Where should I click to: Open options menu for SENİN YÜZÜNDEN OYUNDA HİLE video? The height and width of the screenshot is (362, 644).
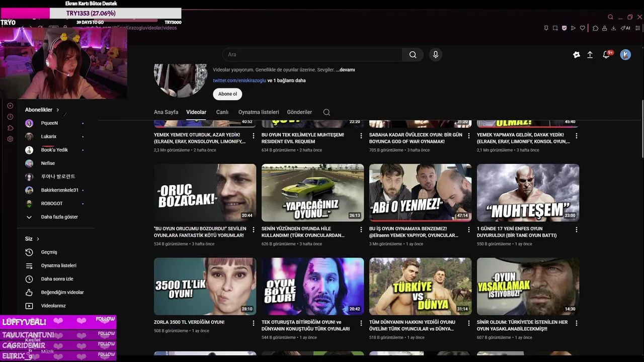pyautogui.click(x=361, y=229)
